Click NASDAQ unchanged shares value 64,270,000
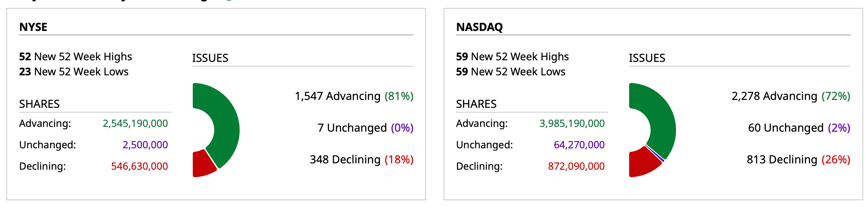 (x=579, y=145)
